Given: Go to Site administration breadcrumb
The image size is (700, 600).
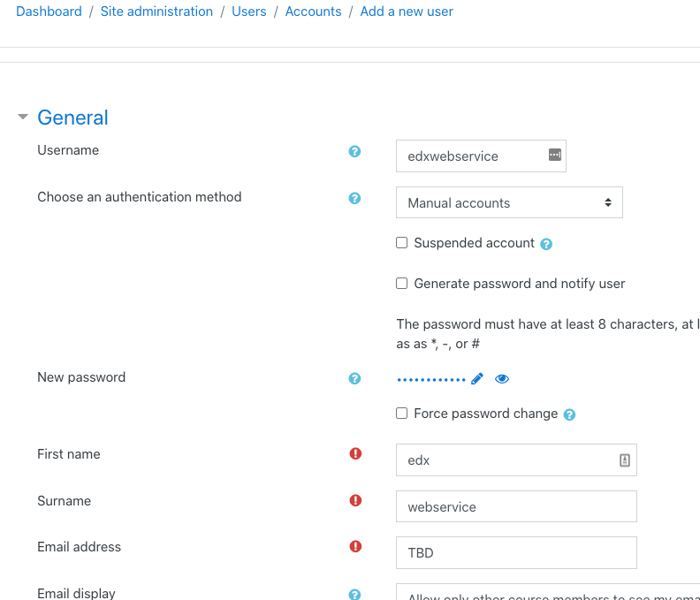Looking at the screenshot, I should point(156,11).
